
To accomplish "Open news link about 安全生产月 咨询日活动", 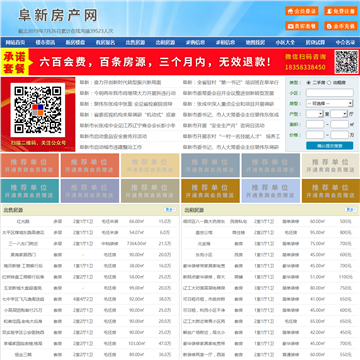I will (224, 126).
